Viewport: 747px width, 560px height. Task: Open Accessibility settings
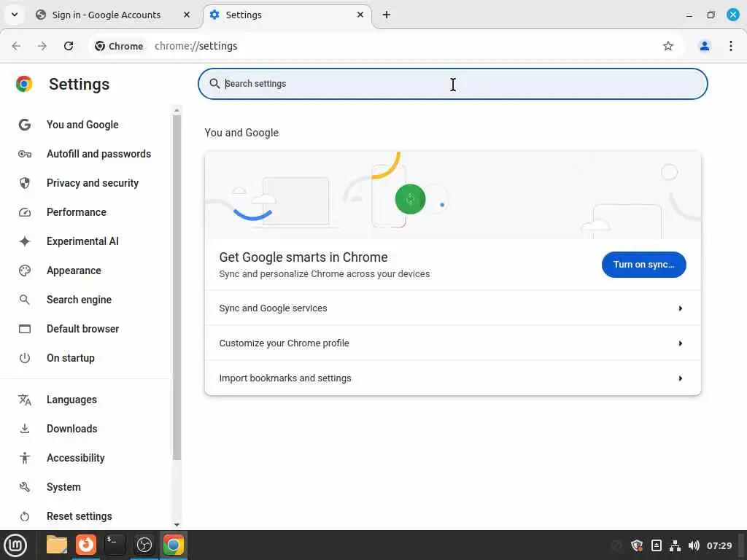pos(76,458)
